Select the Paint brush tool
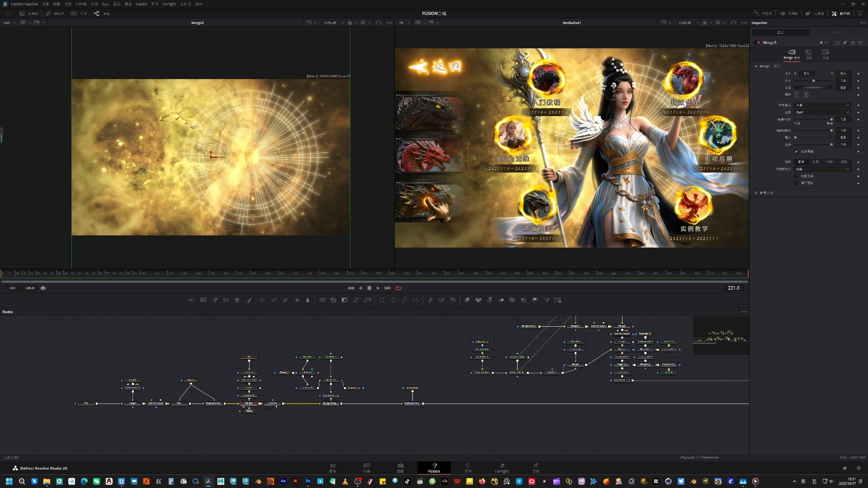 click(x=248, y=300)
